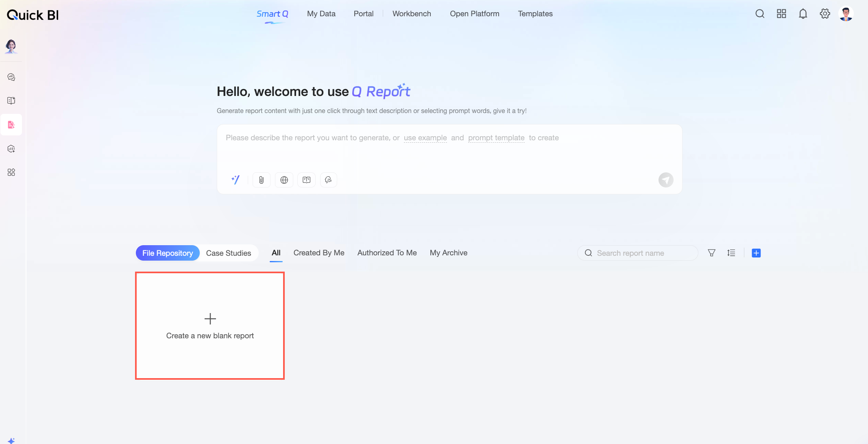
Task: Create a new blank report card
Action: pos(210,326)
